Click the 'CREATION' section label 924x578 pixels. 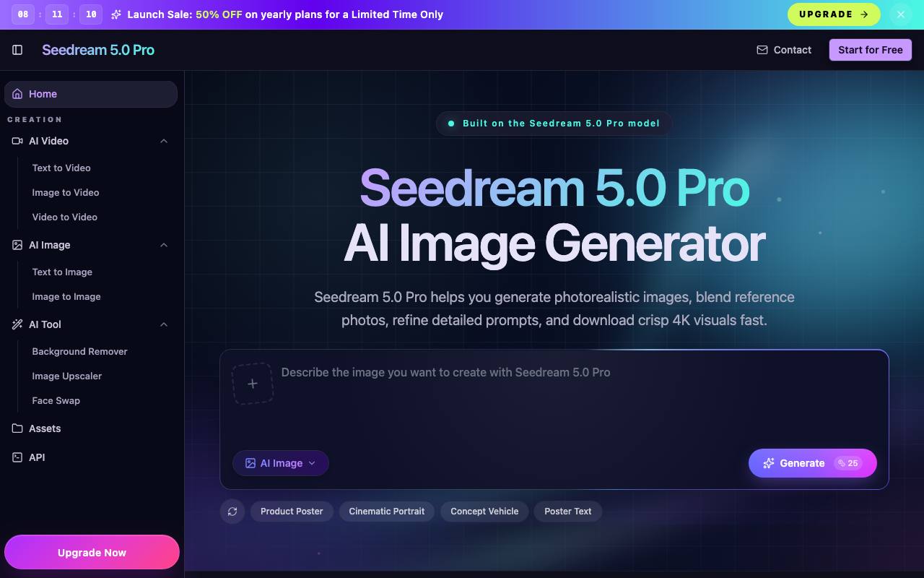click(x=35, y=119)
